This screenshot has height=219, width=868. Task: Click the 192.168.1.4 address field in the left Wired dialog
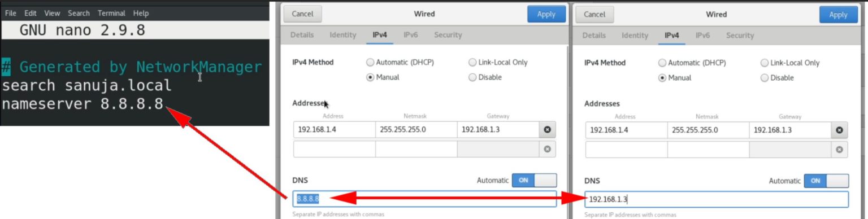[334, 130]
